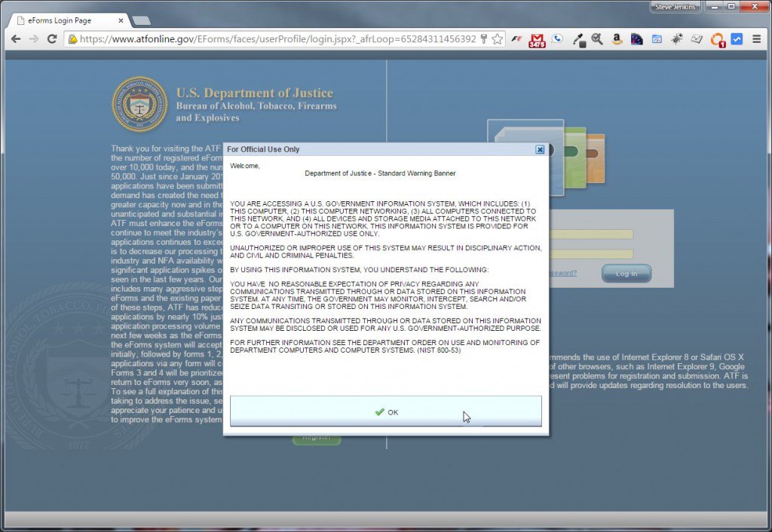Click OK to accept the warning banner
772x532 pixels.
point(386,411)
